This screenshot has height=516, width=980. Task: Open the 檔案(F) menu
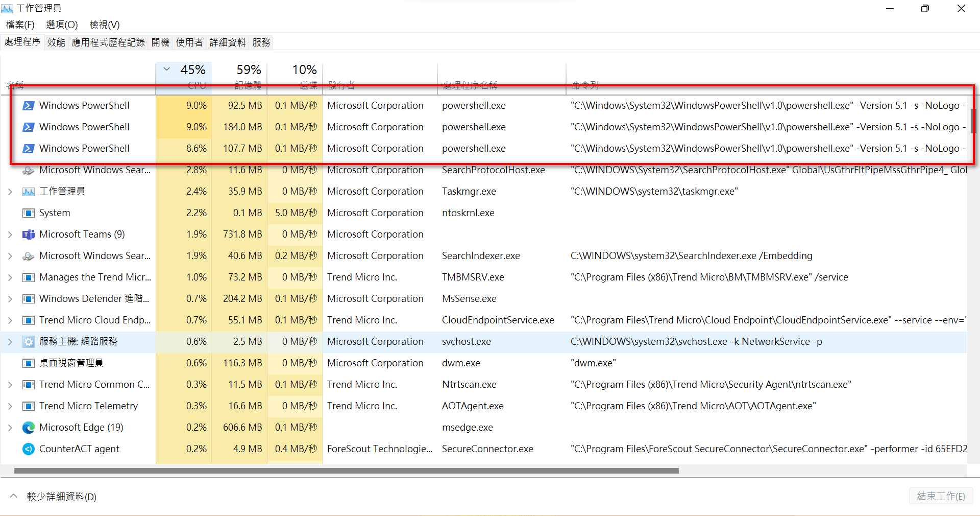[20, 25]
